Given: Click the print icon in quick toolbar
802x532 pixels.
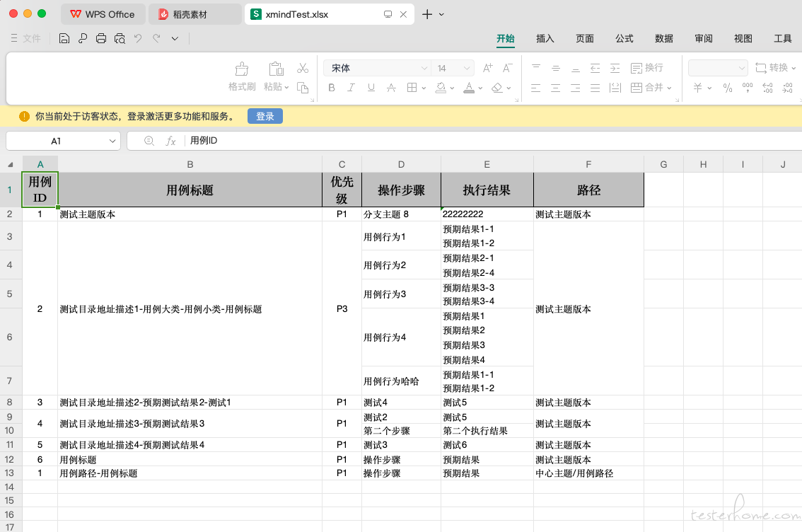Looking at the screenshot, I should coord(101,38).
